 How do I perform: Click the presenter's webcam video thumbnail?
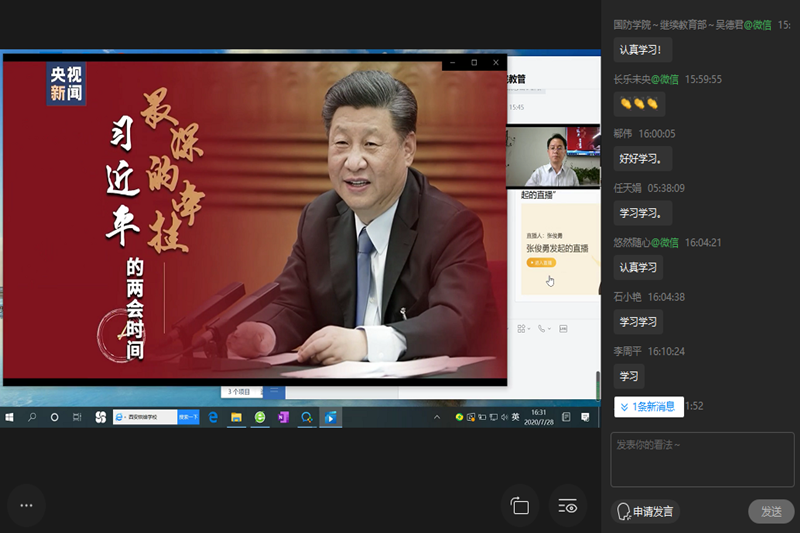pyautogui.click(x=553, y=156)
